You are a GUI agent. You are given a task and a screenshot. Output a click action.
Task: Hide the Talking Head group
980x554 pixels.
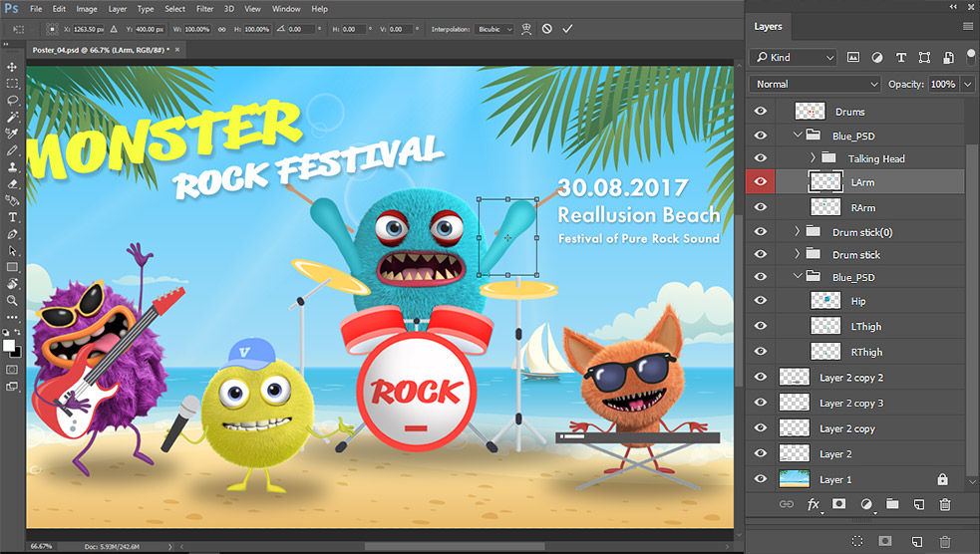(x=760, y=158)
